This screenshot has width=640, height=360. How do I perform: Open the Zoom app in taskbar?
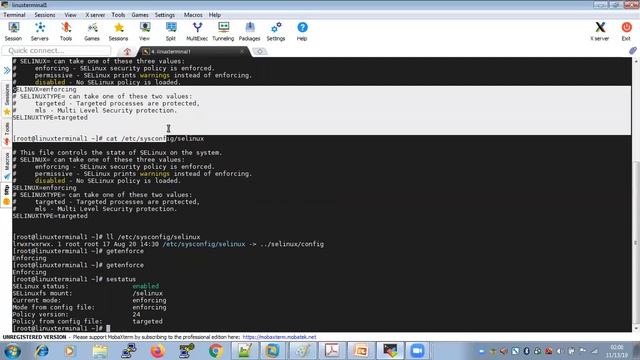(x=417, y=351)
